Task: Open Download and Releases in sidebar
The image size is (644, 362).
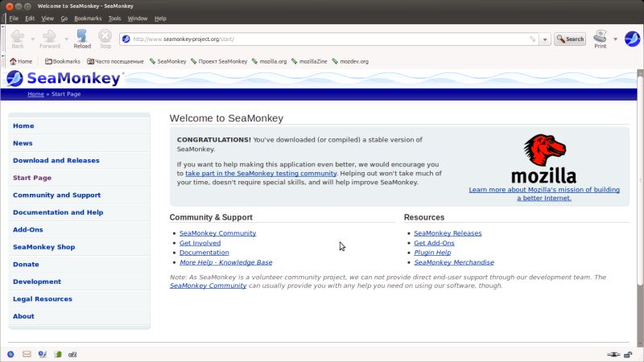Action: (x=56, y=160)
